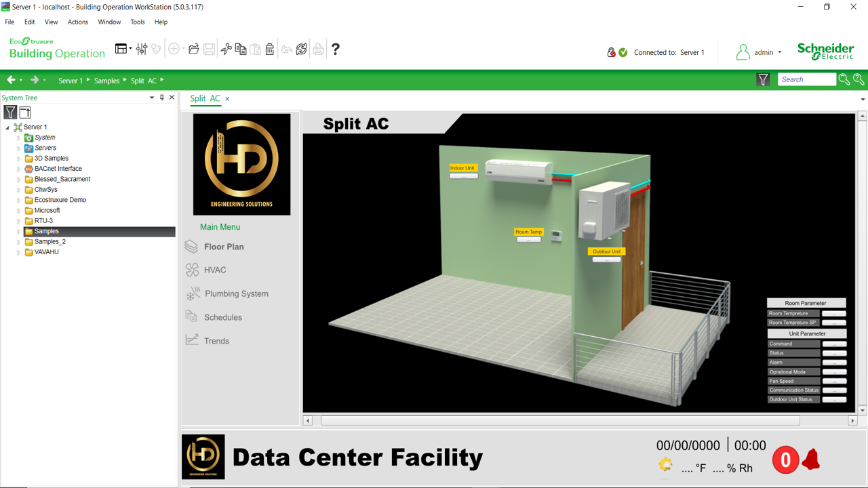Toggle the System Tree filter button
The width and height of the screenshot is (868, 488).
[10, 113]
